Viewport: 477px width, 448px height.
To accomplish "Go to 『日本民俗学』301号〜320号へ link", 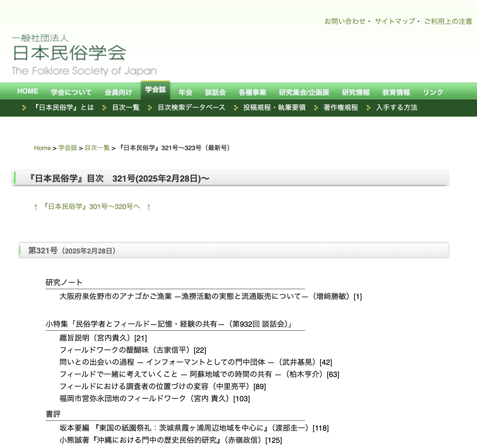I will [x=92, y=207].
